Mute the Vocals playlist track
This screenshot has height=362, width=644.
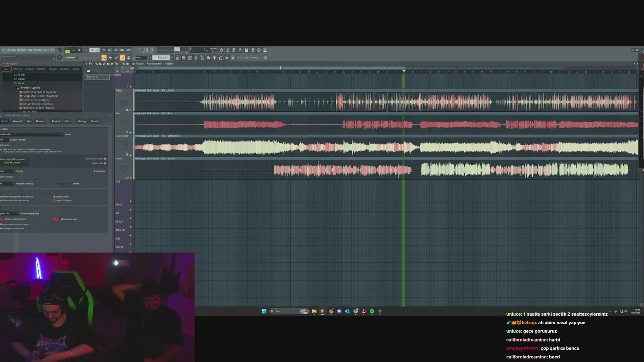tap(131, 177)
